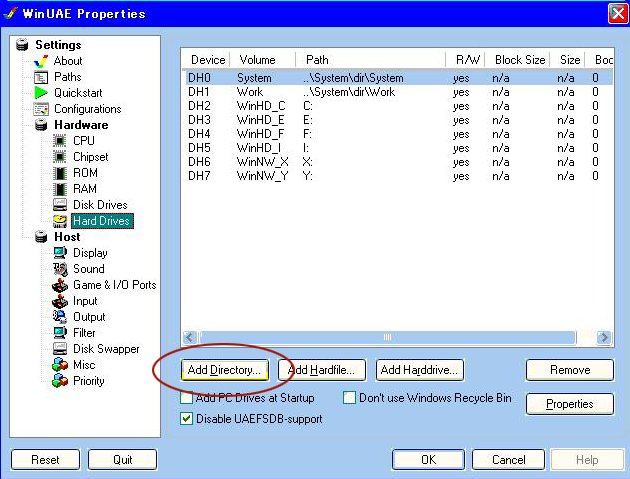Uncheck Disable UAEFSDB-support
630x479 pixels.
click(x=186, y=419)
